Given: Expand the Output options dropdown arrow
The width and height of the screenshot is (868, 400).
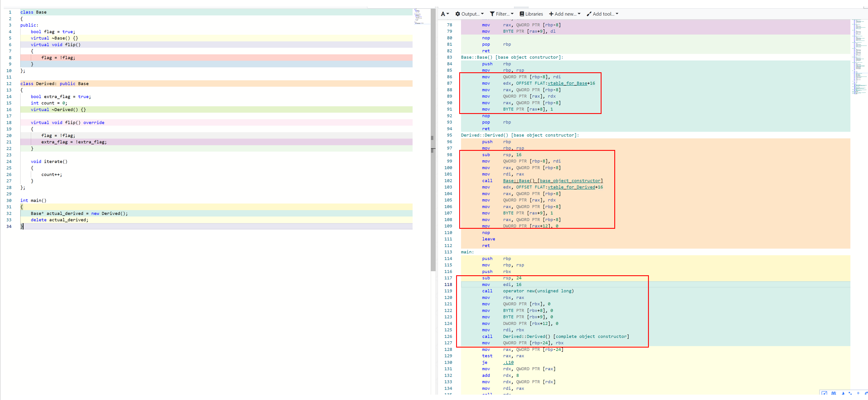Looking at the screenshot, I should [482, 14].
